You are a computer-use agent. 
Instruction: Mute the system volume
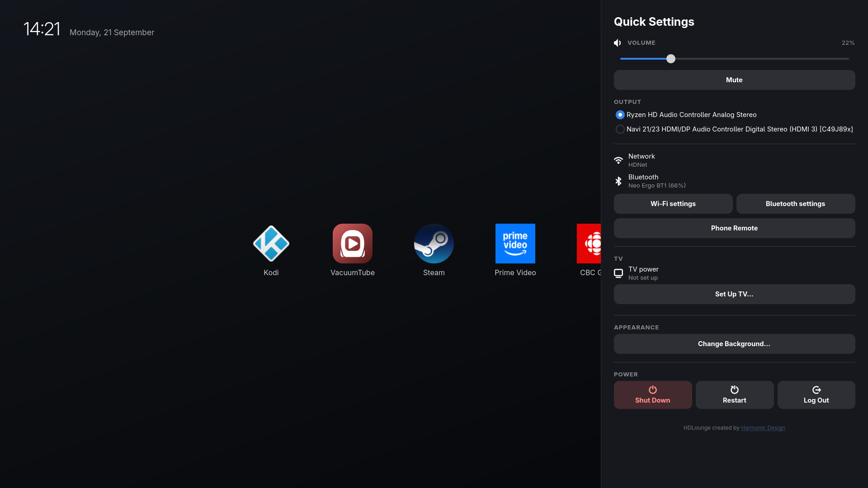click(x=734, y=80)
